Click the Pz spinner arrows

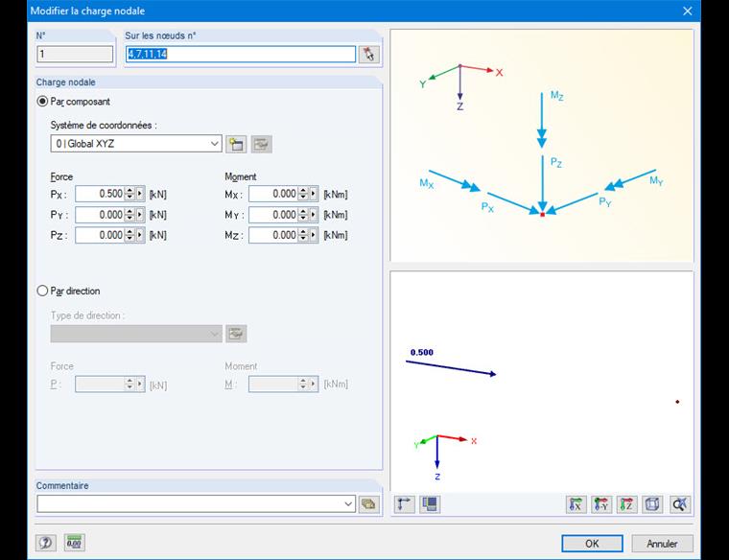coord(129,235)
